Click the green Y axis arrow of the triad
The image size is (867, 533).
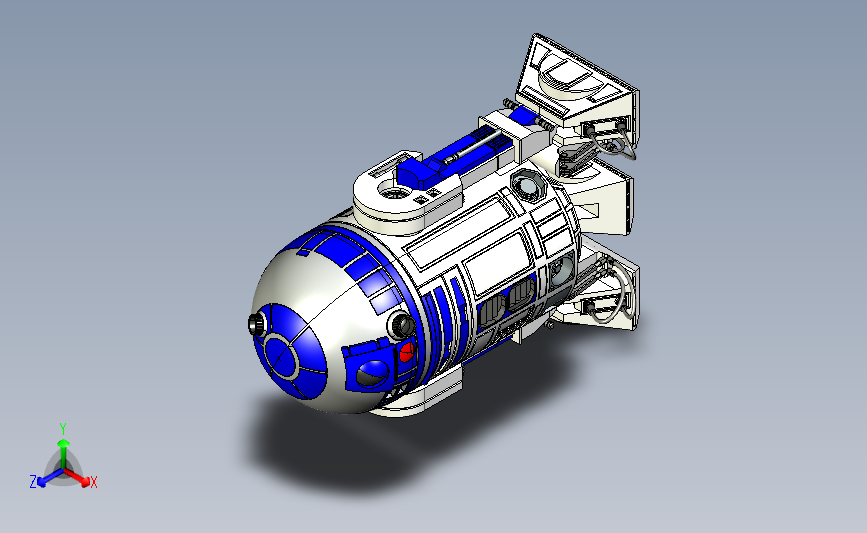(x=63, y=452)
